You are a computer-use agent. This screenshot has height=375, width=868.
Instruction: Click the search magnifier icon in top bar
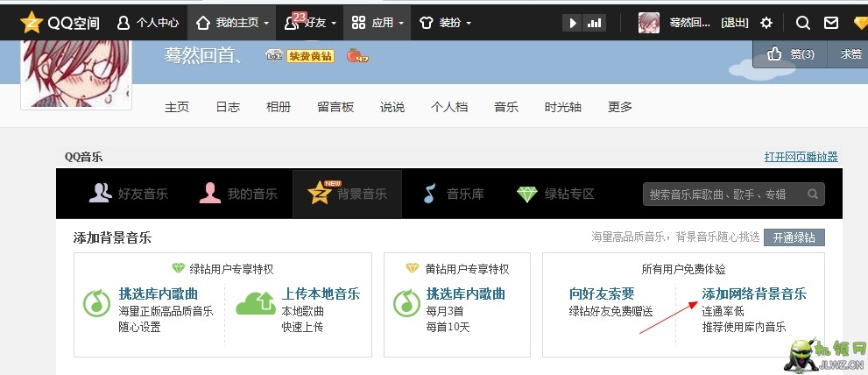tap(802, 23)
